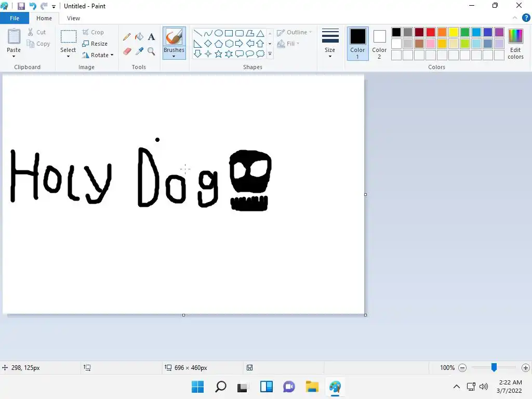Choose the Triangle shape
This screenshot has height=399, width=532.
click(260, 33)
